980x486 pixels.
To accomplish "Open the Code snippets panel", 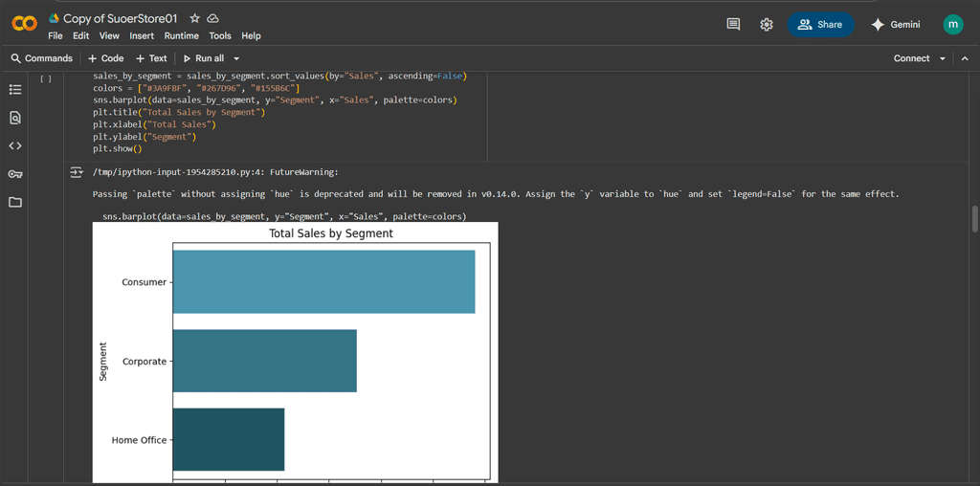I will coord(14,146).
